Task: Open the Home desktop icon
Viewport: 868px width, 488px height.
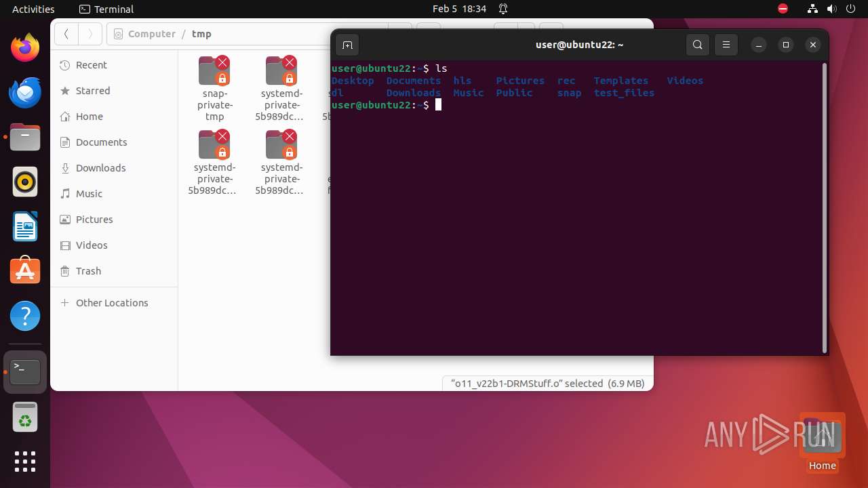Action: tap(822, 443)
